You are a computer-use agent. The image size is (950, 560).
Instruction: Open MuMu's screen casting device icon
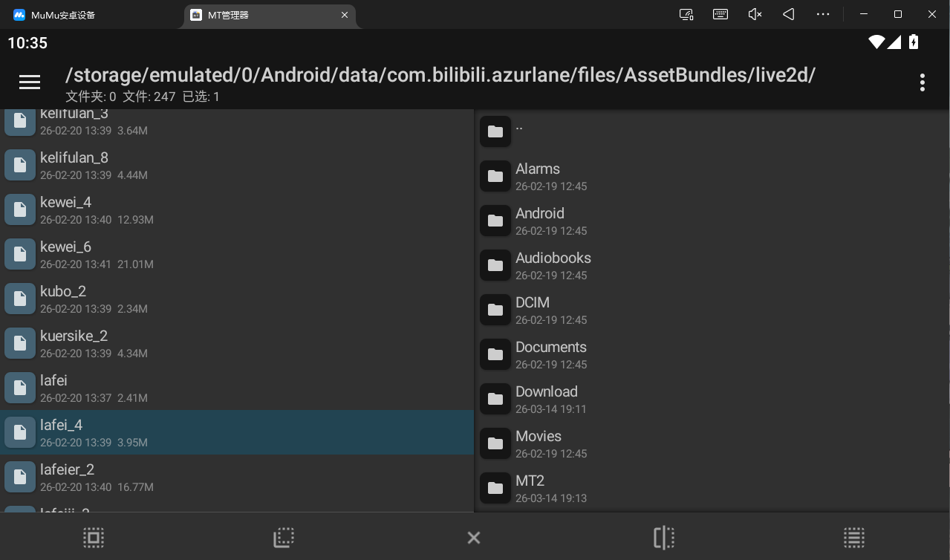(x=686, y=14)
